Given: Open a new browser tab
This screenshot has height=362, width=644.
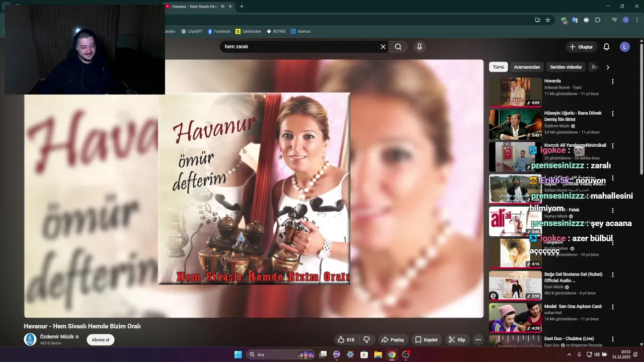Looking at the screenshot, I should [x=242, y=7].
